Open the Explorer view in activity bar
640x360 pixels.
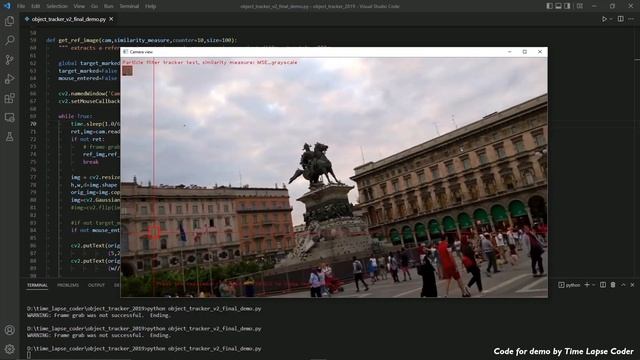(9, 21)
